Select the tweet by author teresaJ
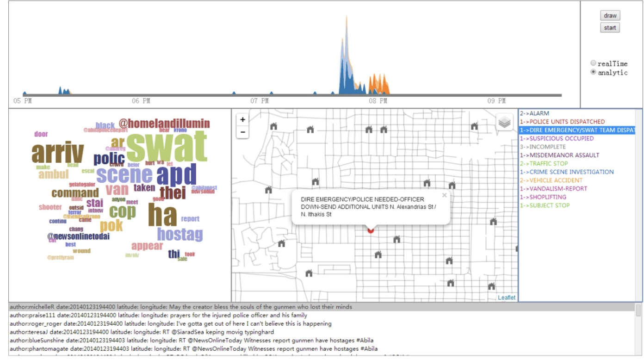Image resolution: width=644 pixels, height=360 pixels. 322,332
